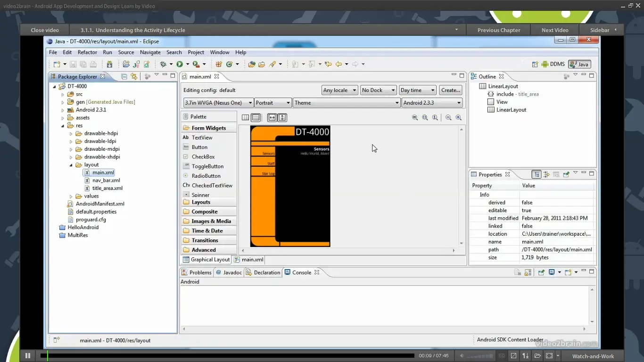Click the Watch-and-Work button
The image size is (644, 362).
point(593,356)
